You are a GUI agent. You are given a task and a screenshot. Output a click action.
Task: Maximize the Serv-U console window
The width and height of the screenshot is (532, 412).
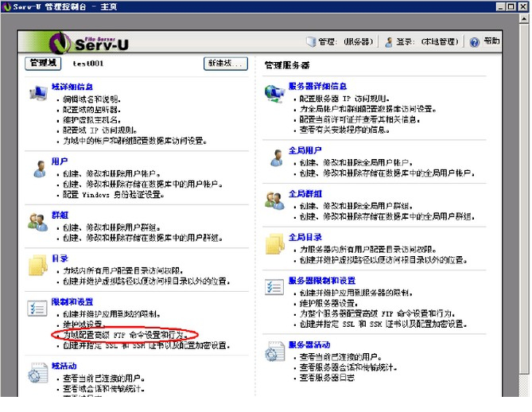[511, 7]
